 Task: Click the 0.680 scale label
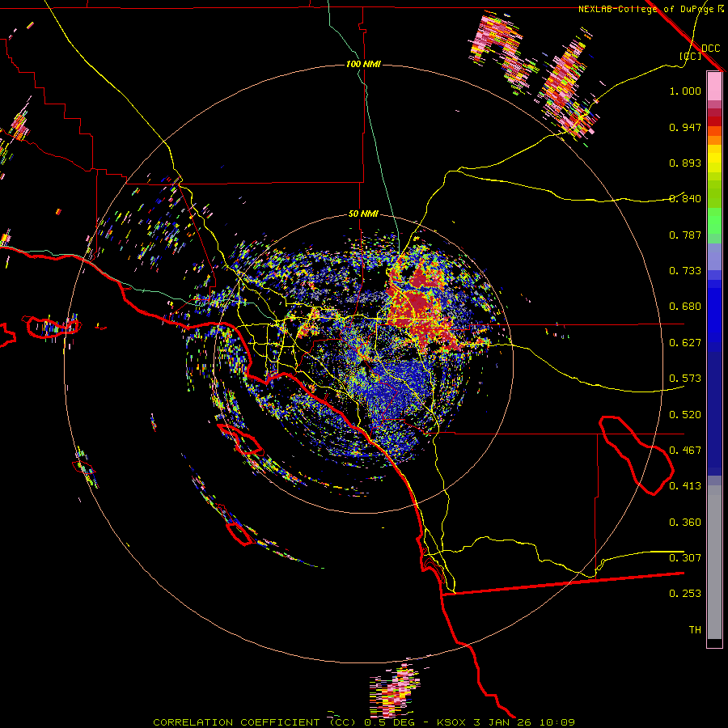(685, 307)
